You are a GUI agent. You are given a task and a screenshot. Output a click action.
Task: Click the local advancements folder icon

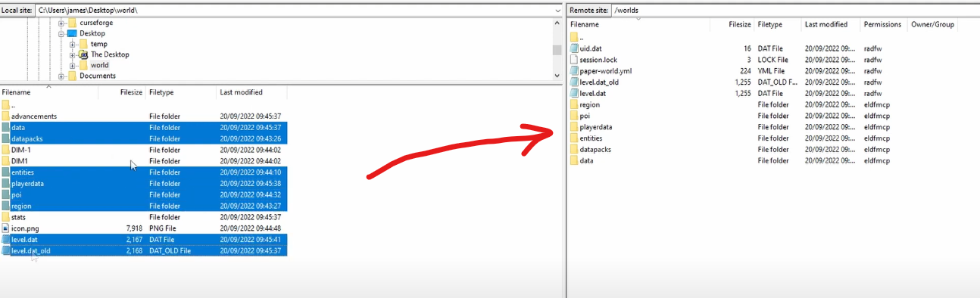click(x=6, y=116)
